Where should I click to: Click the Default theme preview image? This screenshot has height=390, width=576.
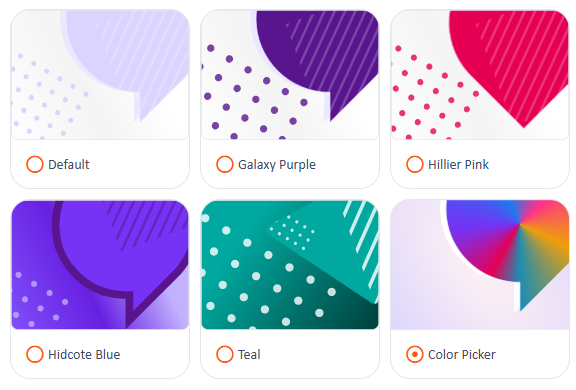click(100, 75)
